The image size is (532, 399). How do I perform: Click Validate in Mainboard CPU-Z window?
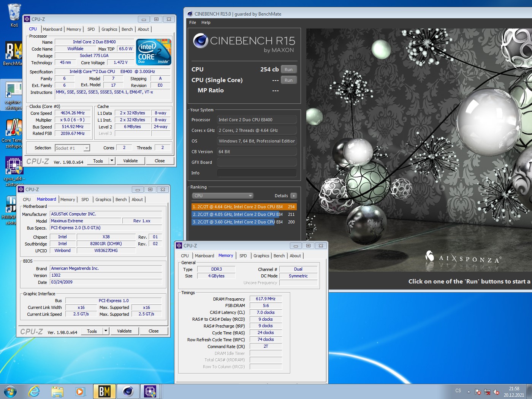tap(124, 331)
